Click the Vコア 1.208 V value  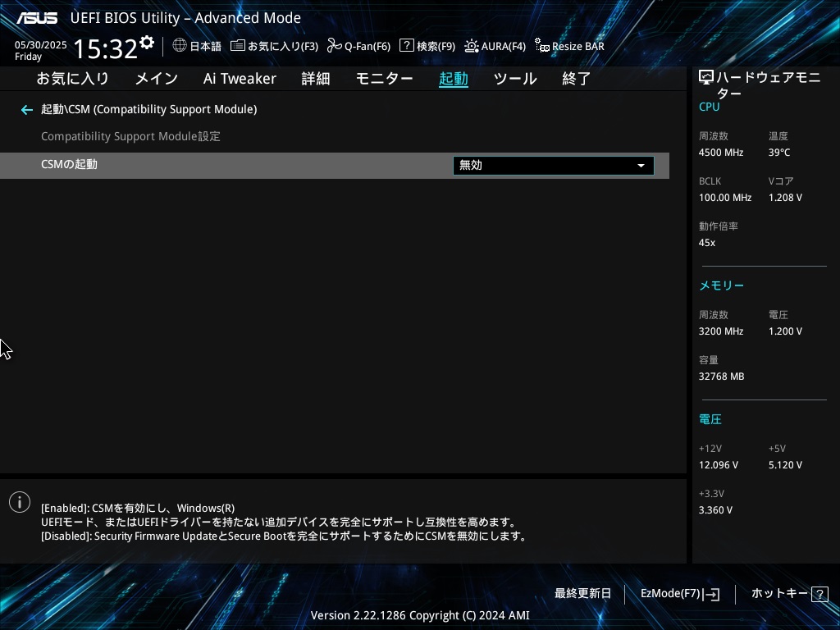point(785,198)
